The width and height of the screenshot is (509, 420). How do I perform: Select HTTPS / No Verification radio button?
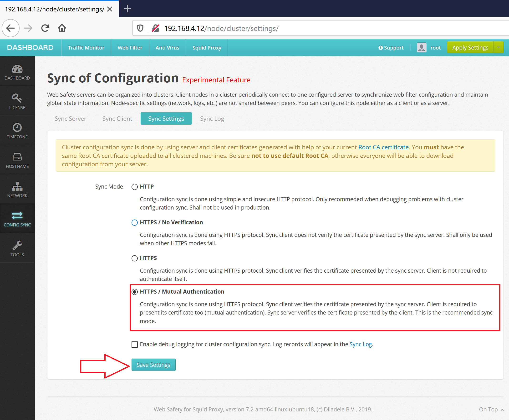click(134, 222)
